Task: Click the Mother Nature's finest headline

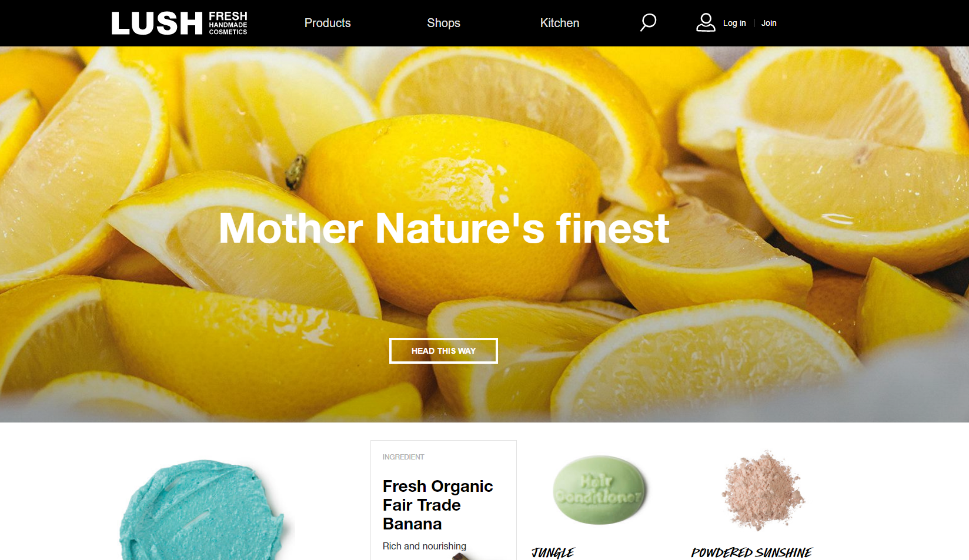Action: click(444, 228)
